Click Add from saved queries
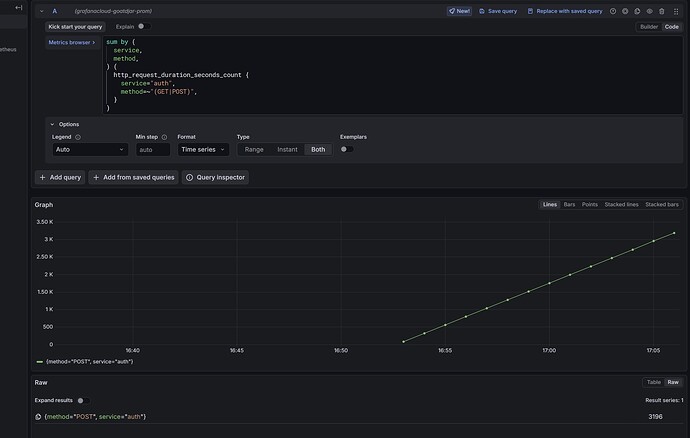Image resolution: width=690 pixels, height=438 pixels. (x=134, y=177)
